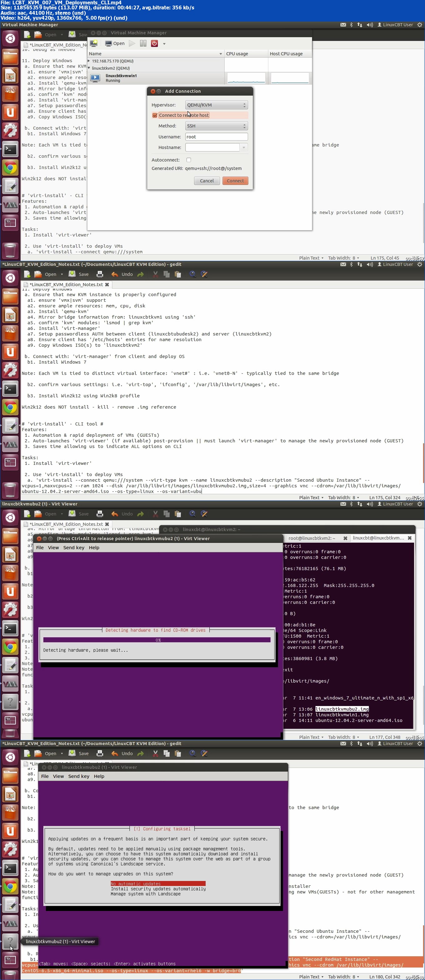Screen dimensions: 425x980
Task: Click the Ln 180, Col 342 status entry
Action: (385, 977)
